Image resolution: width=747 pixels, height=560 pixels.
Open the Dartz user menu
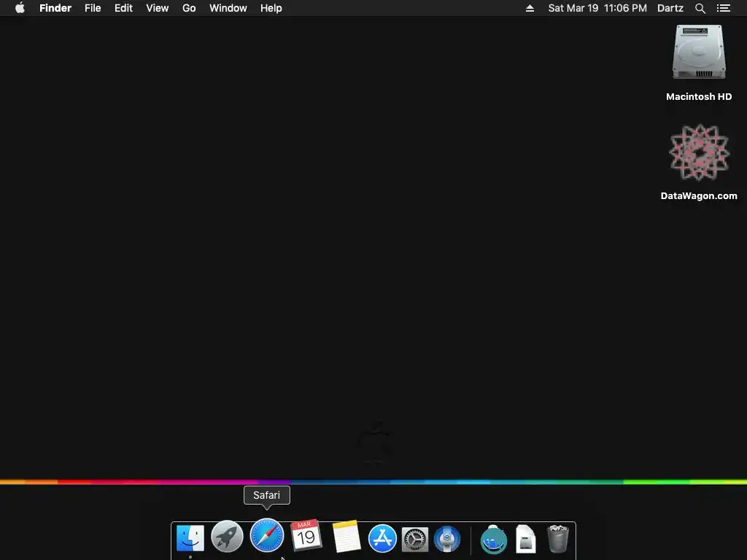tap(670, 8)
